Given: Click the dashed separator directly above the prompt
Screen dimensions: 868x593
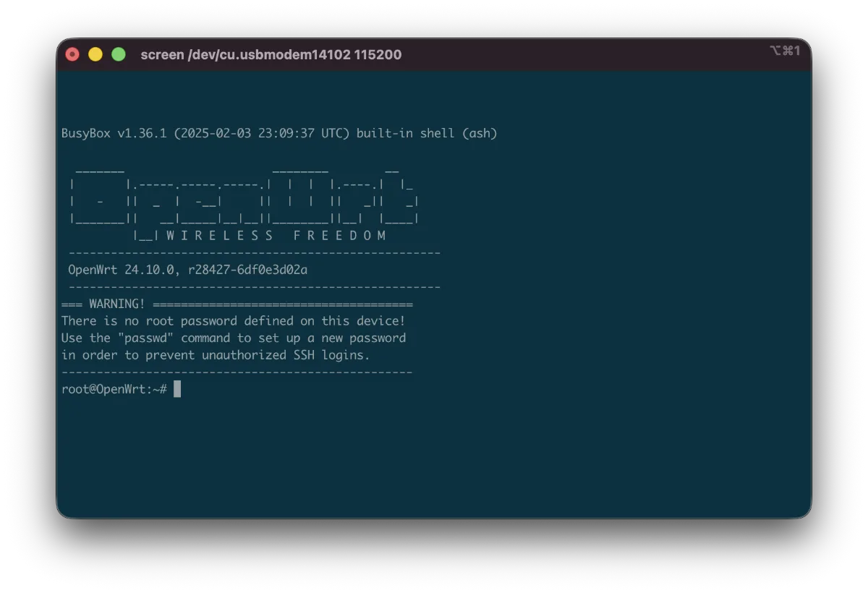Looking at the screenshot, I should 237,372.
